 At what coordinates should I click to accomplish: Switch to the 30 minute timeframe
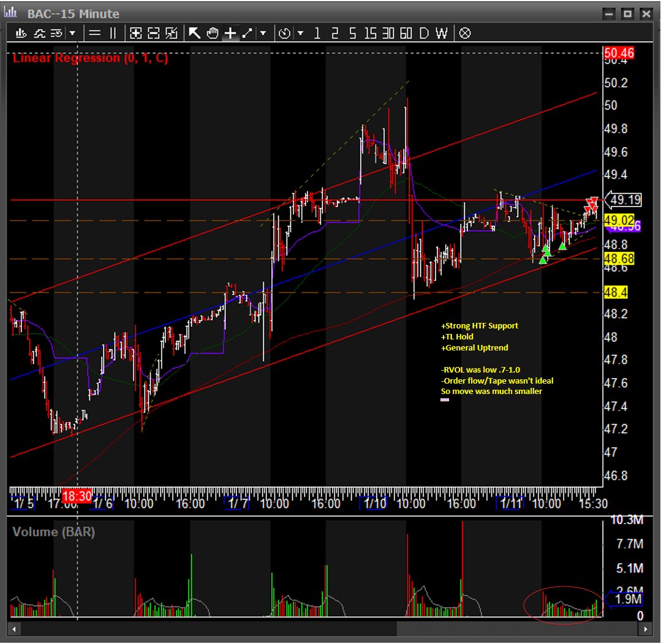click(x=388, y=33)
